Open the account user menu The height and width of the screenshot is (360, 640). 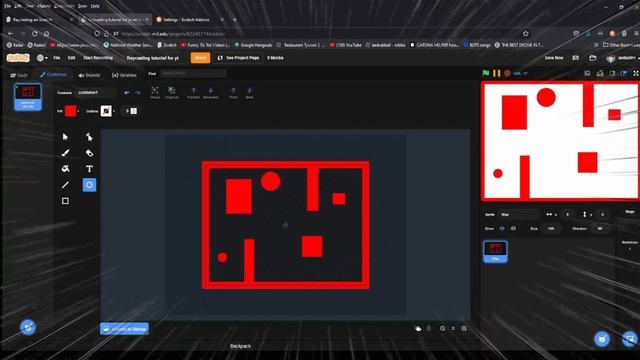click(x=623, y=58)
